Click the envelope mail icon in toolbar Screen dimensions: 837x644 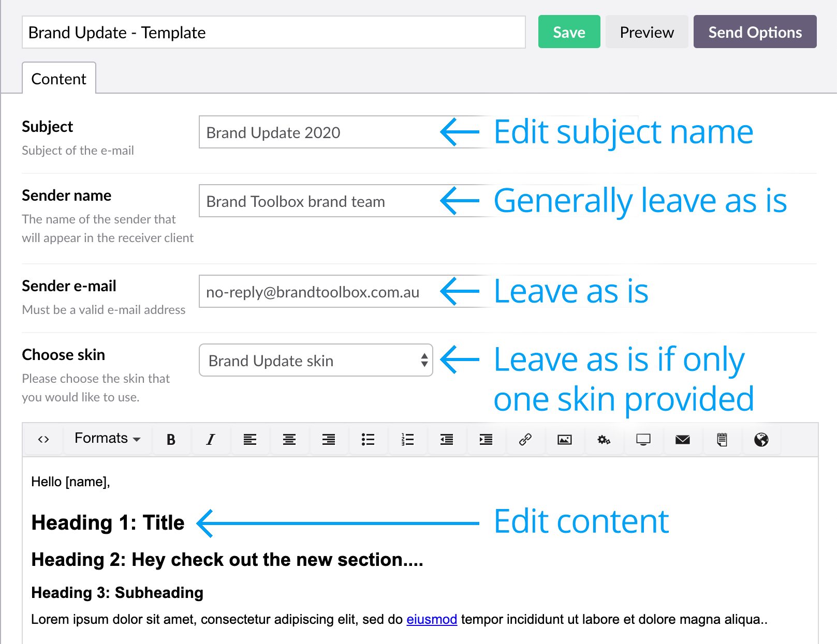[683, 440]
